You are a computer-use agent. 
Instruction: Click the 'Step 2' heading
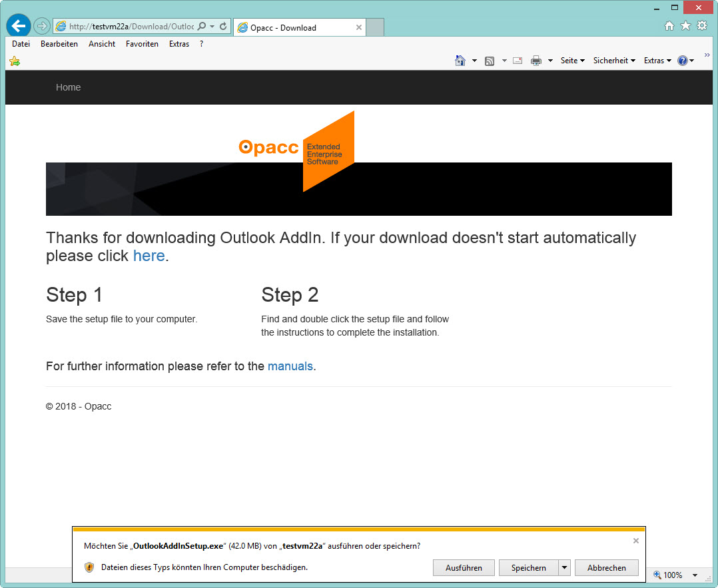290,295
